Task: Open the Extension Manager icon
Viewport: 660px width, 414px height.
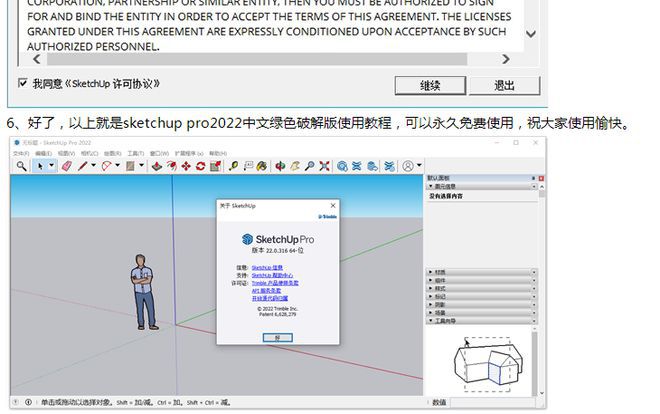Action: pyautogui.click(x=389, y=166)
